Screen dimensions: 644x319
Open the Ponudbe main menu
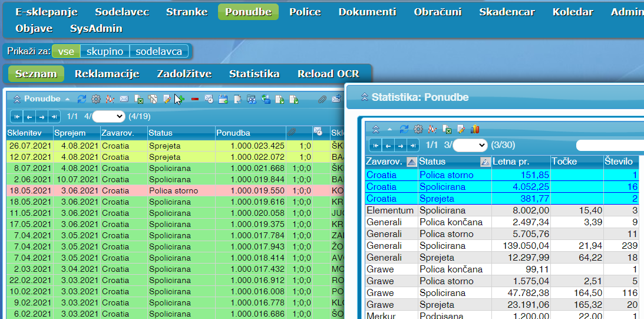[248, 12]
